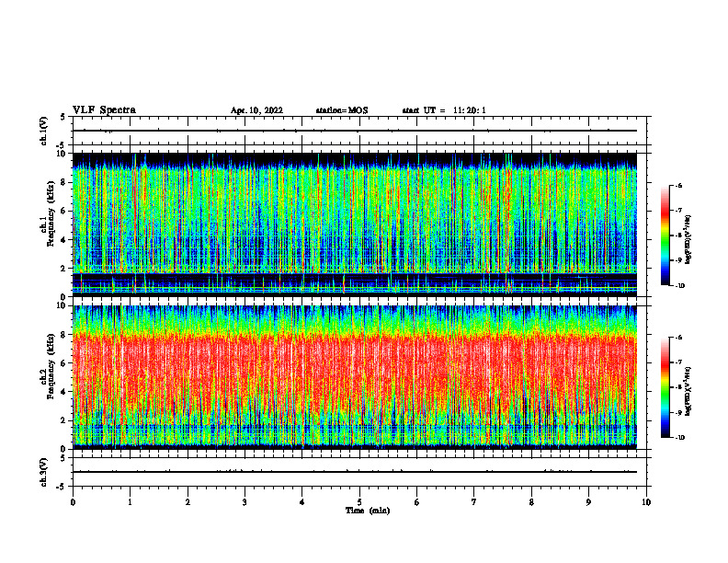Viewport: 728px width, 563px height.
Task: Click the 'VLF Spectra' title text
Action: [104, 110]
